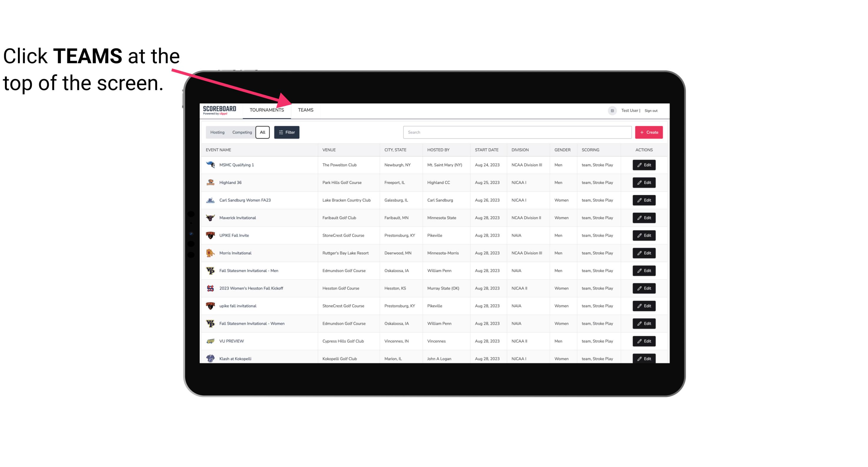Click the Search input field
868x467 pixels.
pos(517,132)
